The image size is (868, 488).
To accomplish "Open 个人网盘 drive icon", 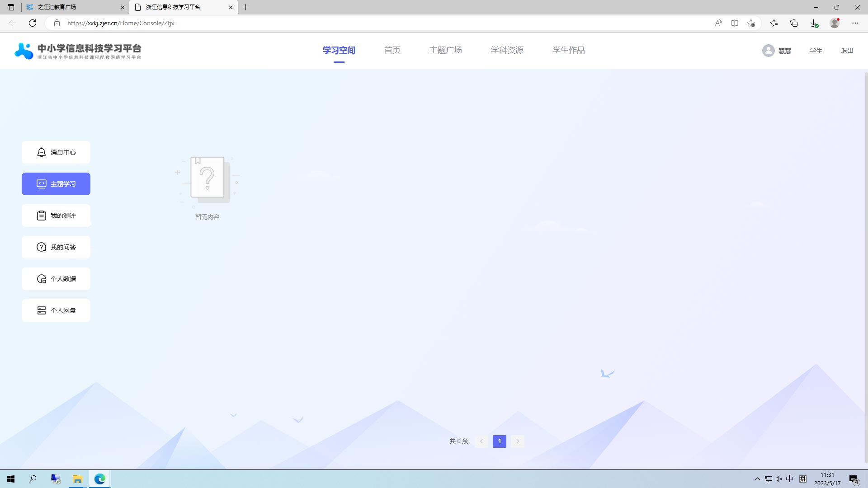I will coord(41,310).
